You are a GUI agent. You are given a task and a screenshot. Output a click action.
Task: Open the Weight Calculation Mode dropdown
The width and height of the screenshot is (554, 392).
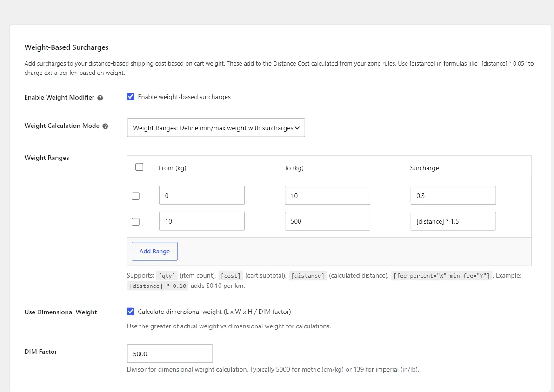point(216,127)
